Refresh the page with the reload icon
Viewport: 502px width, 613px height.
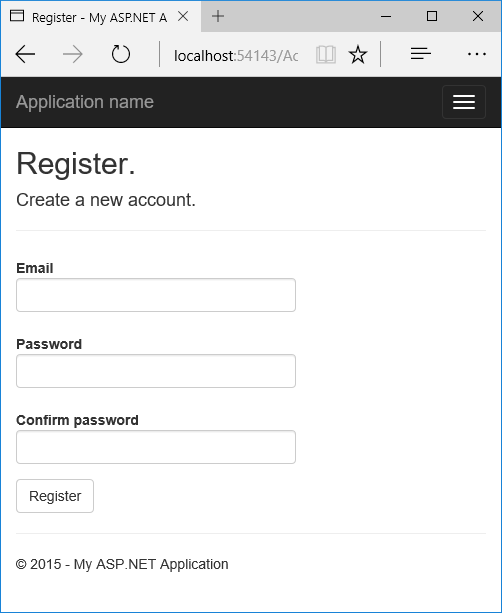(120, 54)
